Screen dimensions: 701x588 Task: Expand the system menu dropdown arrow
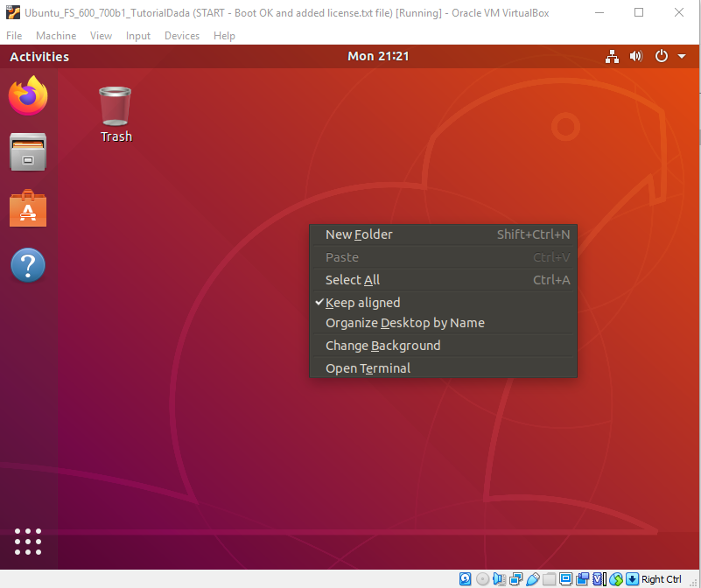click(682, 57)
